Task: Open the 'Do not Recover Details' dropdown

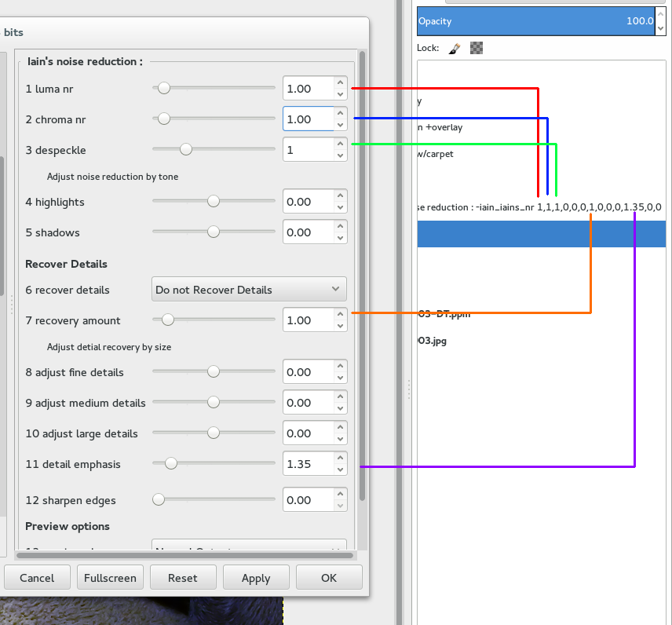Action: pyautogui.click(x=249, y=290)
